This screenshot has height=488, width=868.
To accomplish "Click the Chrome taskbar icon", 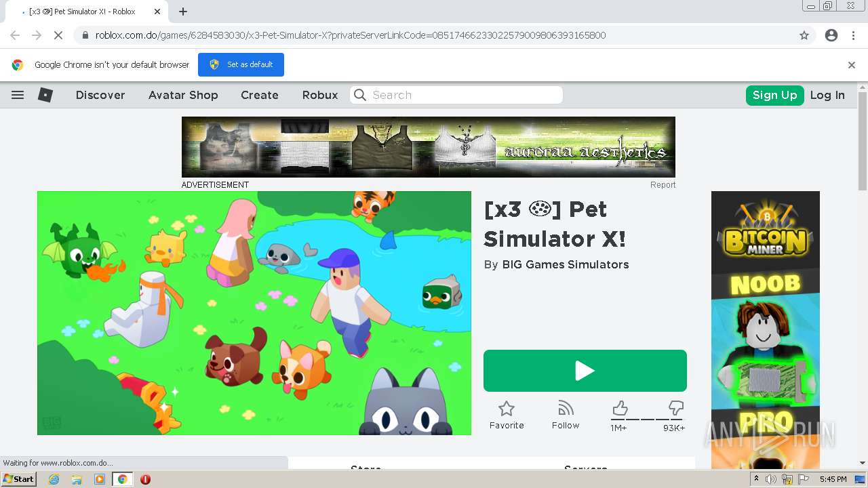I will pyautogui.click(x=122, y=479).
